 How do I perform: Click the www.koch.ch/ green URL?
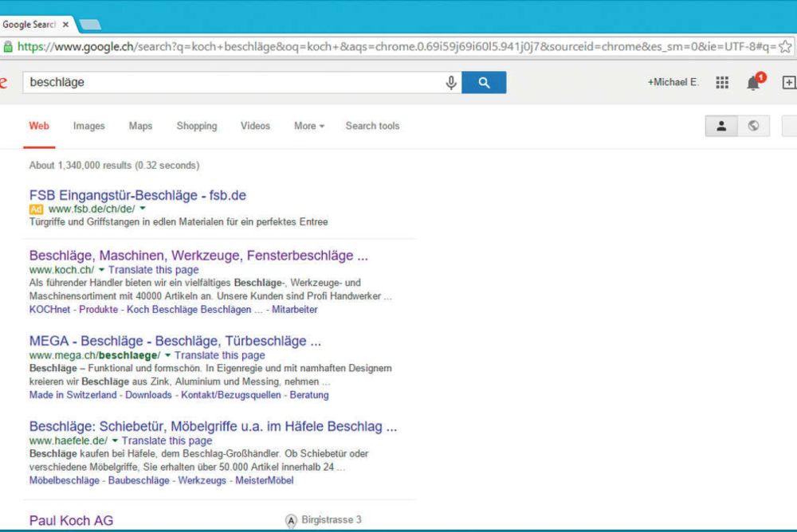(61, 270)
